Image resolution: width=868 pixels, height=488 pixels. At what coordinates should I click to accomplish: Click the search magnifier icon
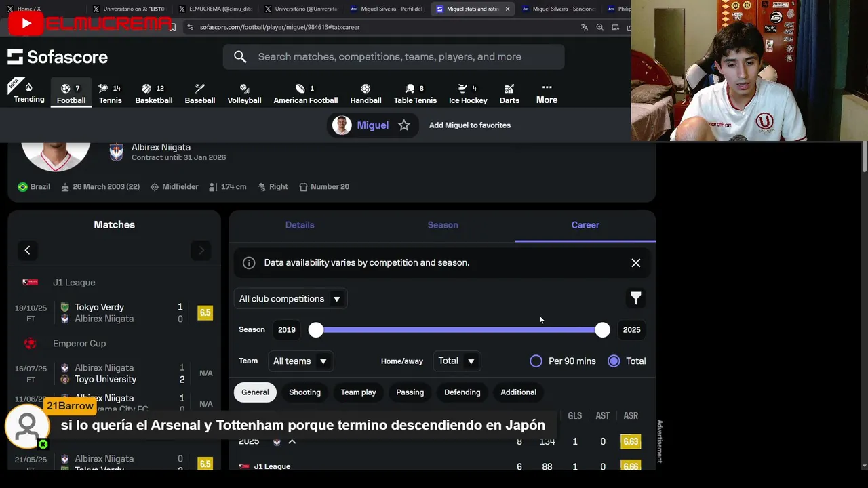[x=240, y=57]
